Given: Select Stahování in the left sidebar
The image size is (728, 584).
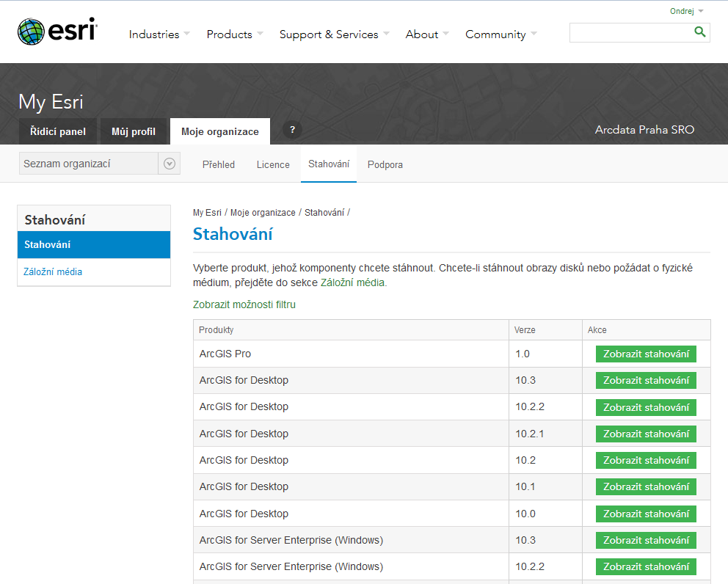Looking at the screenshot, I should coord(94,244).
